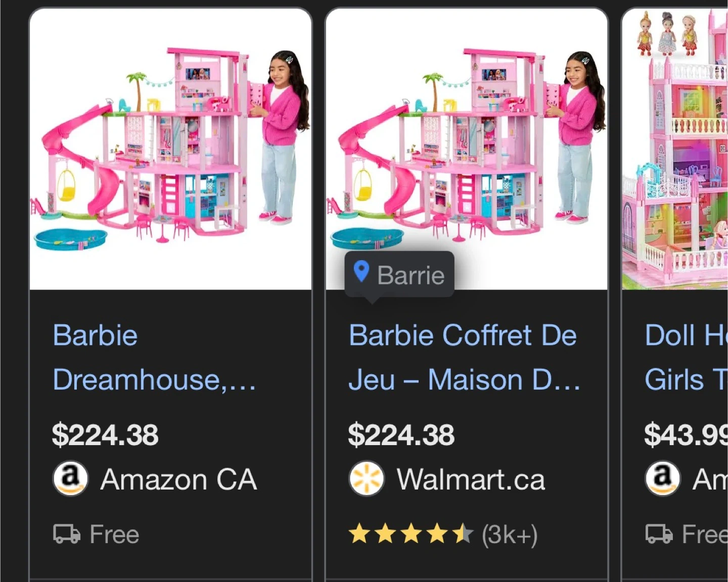Click the pink castle doll house image
The image size is (728, 582).
(675, 149)
